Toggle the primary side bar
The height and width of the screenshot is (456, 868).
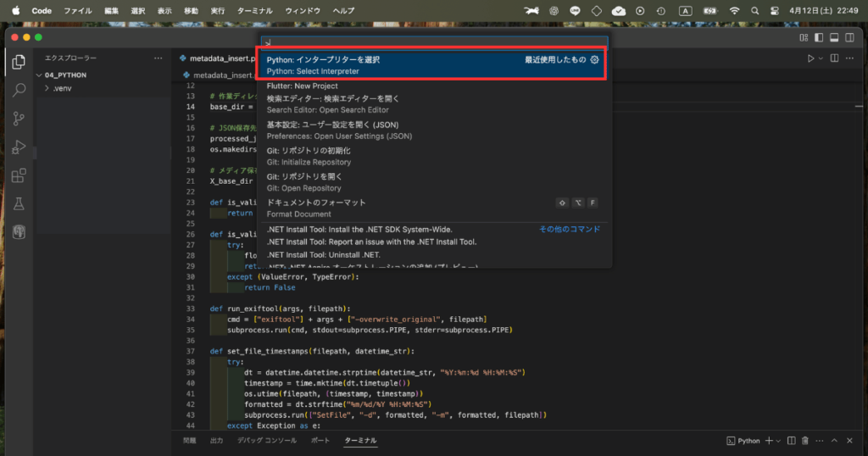[819, 37]
